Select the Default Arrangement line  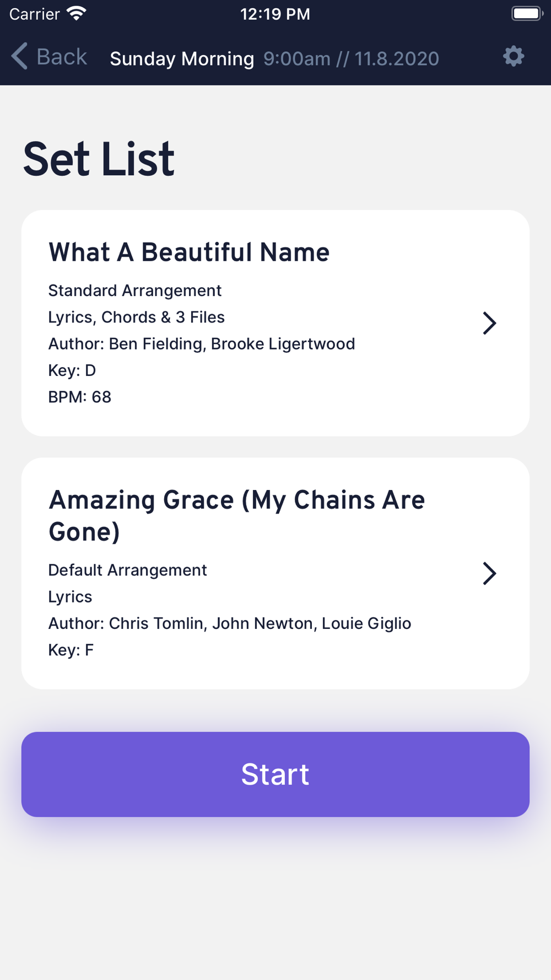pos(128,570)
